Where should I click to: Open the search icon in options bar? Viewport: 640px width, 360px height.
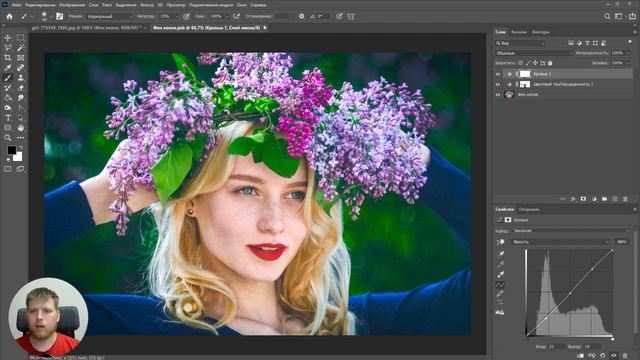(x=607, y=16)
